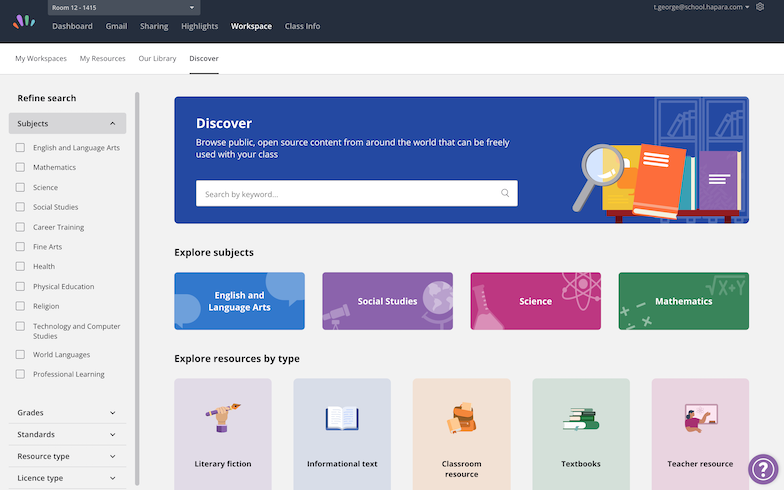Select the Discover tab

coord(204,58)
